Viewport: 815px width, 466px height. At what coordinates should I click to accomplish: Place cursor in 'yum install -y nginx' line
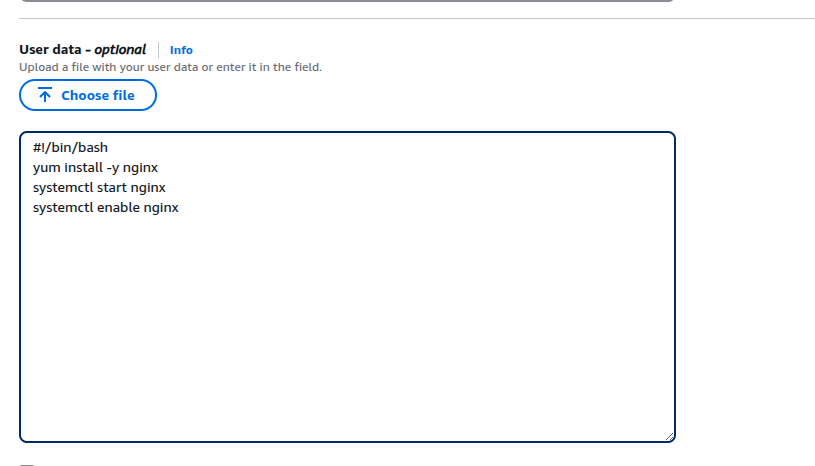click(95, 168)
